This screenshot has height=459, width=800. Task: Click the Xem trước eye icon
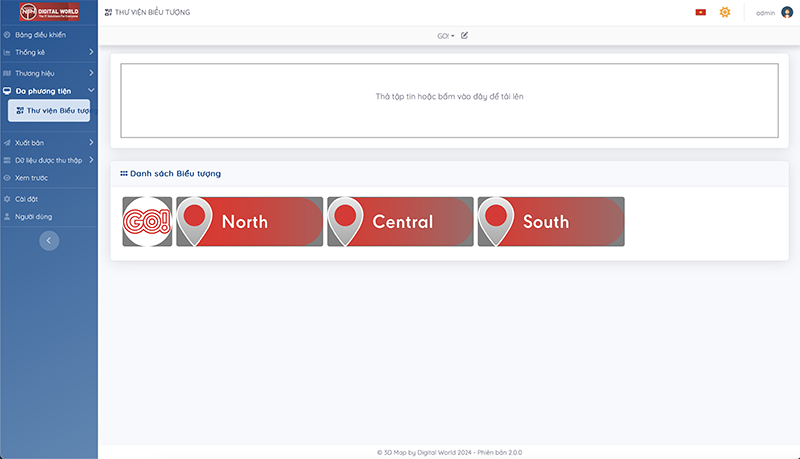8,177
